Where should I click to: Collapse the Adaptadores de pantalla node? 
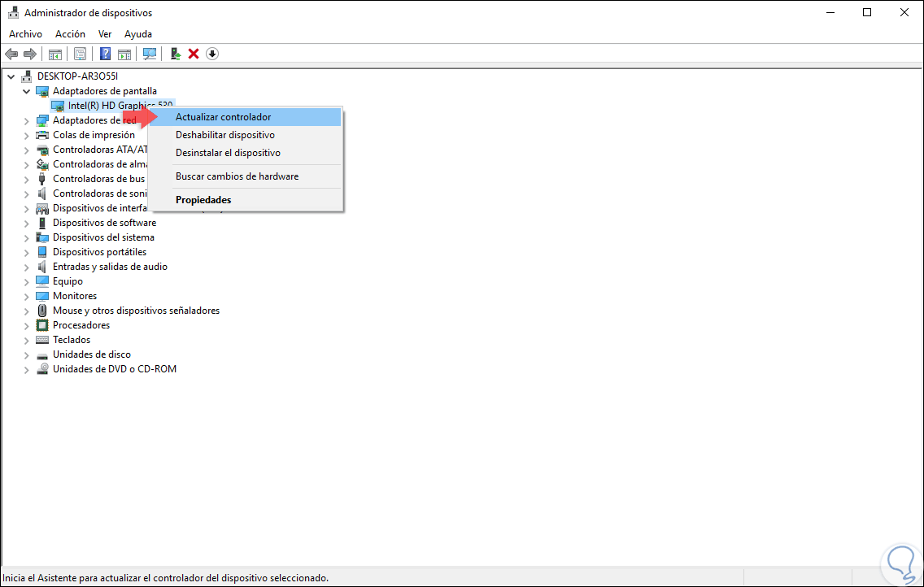25,90
